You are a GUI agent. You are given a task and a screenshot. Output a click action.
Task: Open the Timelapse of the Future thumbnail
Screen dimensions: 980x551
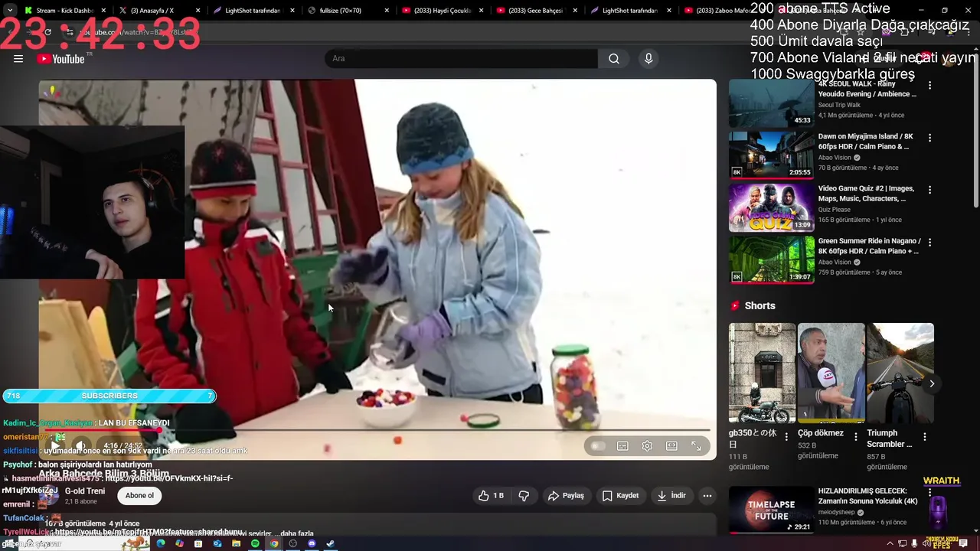tap(771, 510)
